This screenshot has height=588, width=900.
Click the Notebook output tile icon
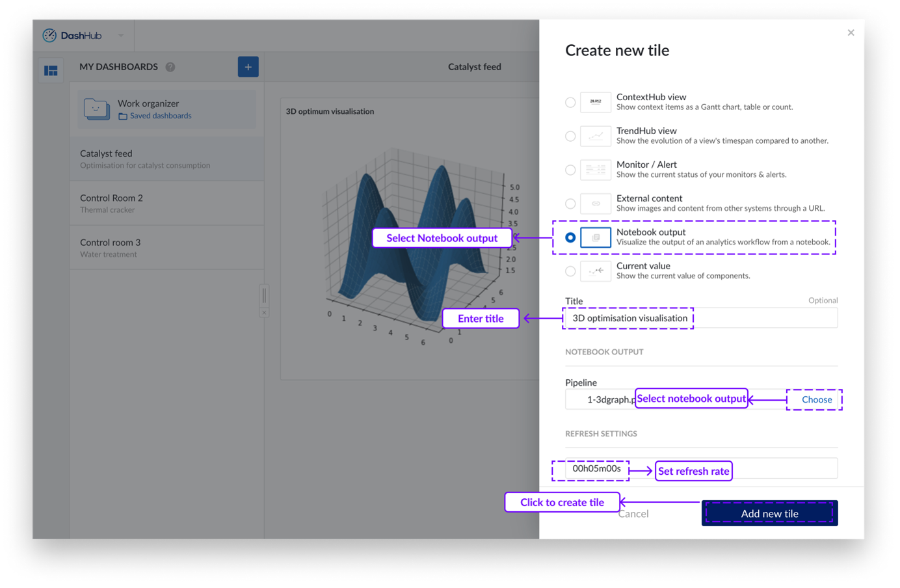595,238
